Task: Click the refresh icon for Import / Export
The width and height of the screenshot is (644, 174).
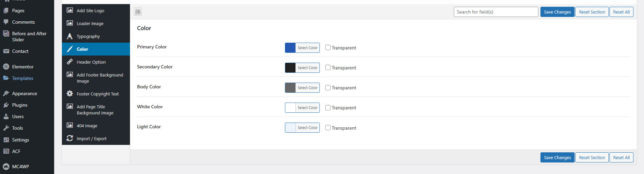Action: [70, 138]
